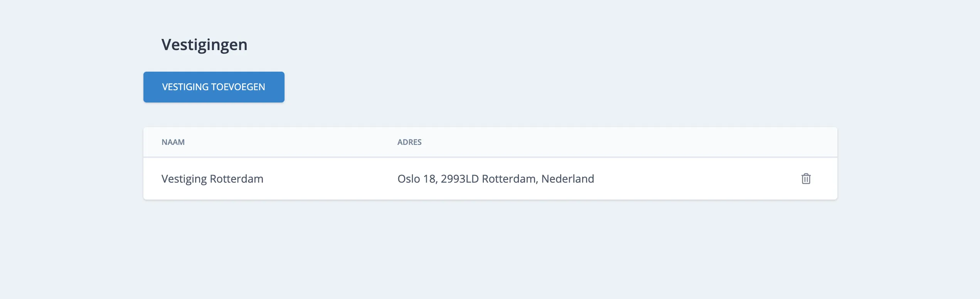This screenshot has height=299, width=980.
Task: Click the VESTIGING TOEVOEGEN button
Action: 213,87
